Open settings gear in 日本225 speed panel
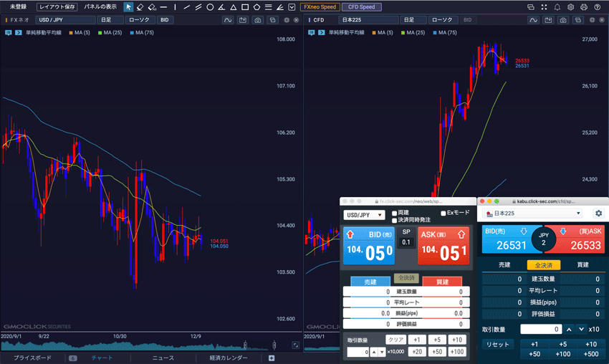The width and height of the screenshot is (609, 364). pos(598,214)
